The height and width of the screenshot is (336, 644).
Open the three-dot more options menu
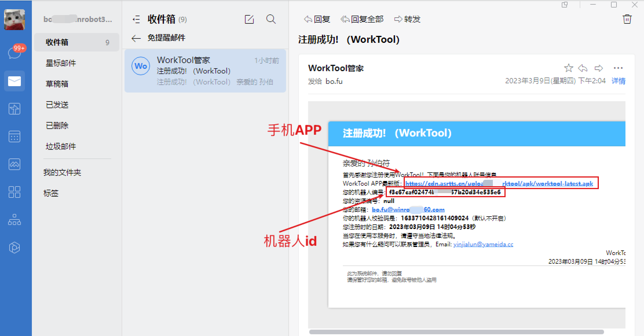click(x=618, y=68)
